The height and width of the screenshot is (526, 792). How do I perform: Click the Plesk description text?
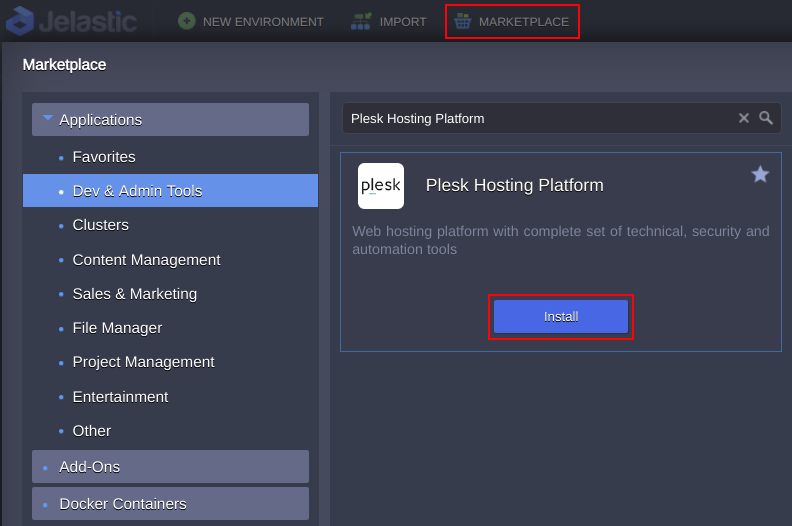(x=561, y=240)
